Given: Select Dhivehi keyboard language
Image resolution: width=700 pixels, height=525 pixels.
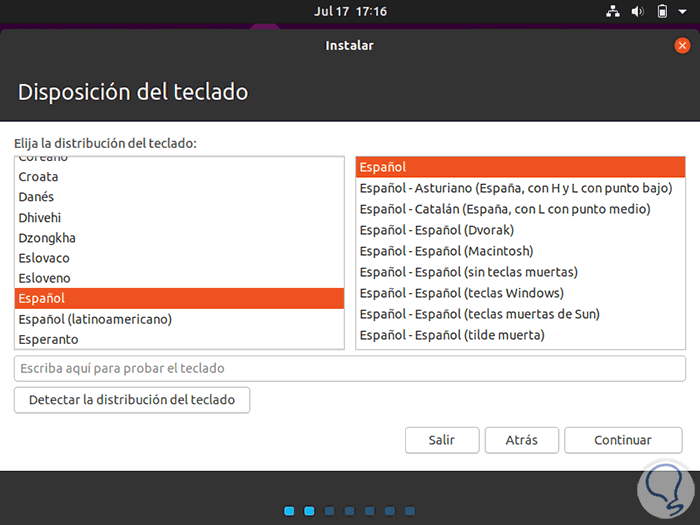Looking at the screenshot, I should [x=179, y=217].
